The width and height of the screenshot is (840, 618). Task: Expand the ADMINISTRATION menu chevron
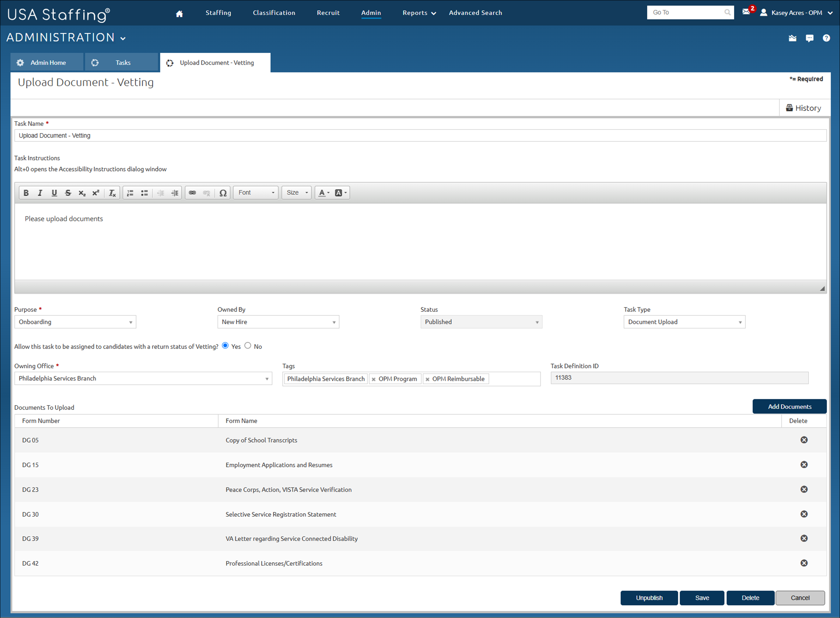123,38
